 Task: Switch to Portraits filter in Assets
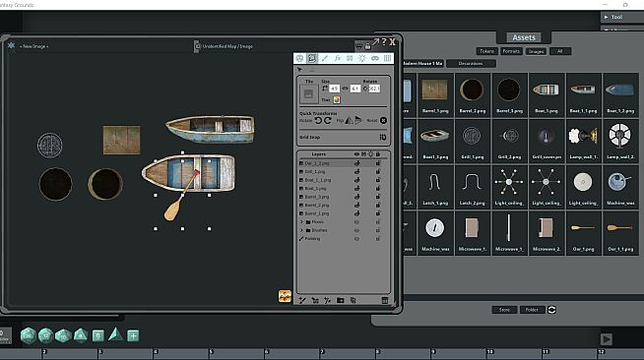511,51
